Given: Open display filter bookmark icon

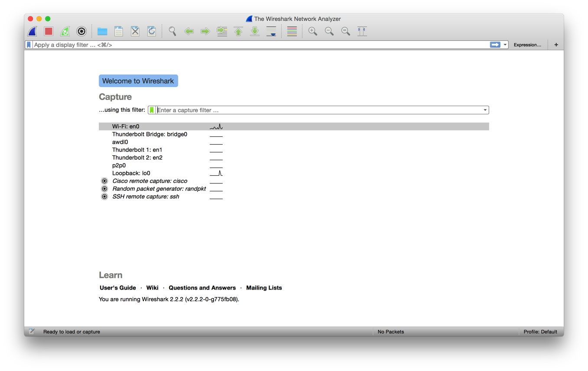Looking at the screenshot, I should coord(29,45).
